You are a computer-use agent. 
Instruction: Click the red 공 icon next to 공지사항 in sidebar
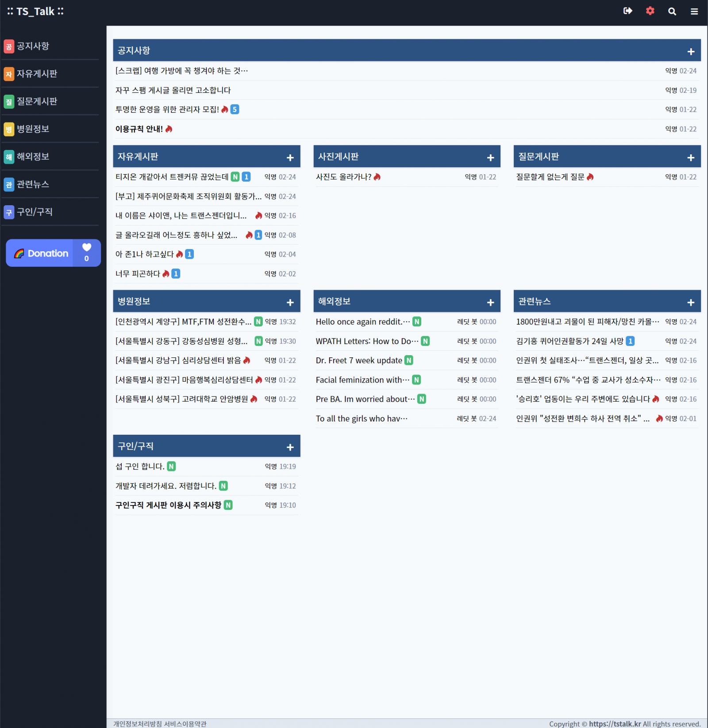pos(9,46)
